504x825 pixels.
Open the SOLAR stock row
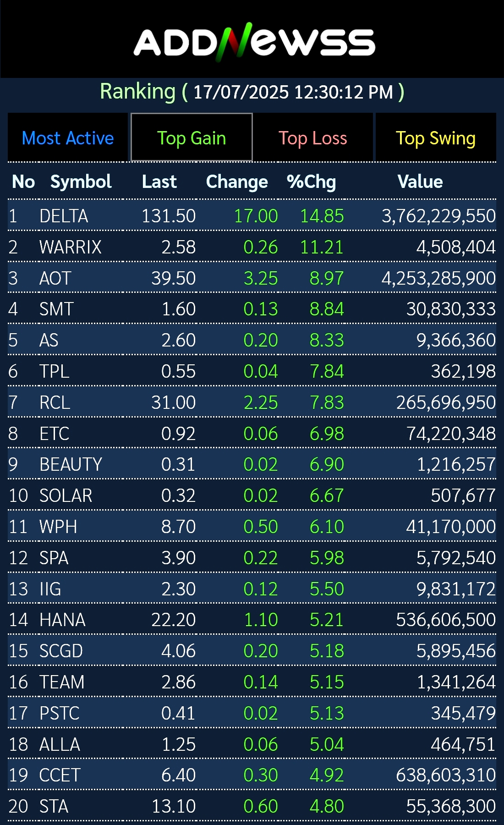66,495
